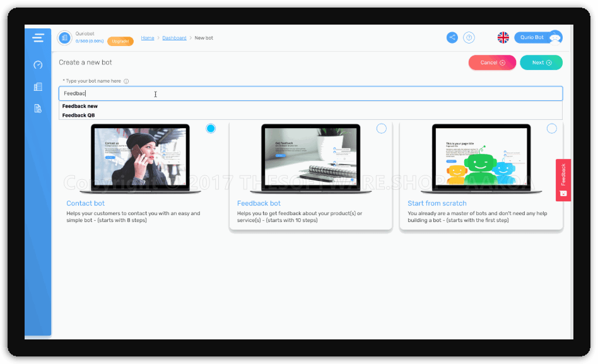Select the dashboard speedometer icon

(37, 65)
